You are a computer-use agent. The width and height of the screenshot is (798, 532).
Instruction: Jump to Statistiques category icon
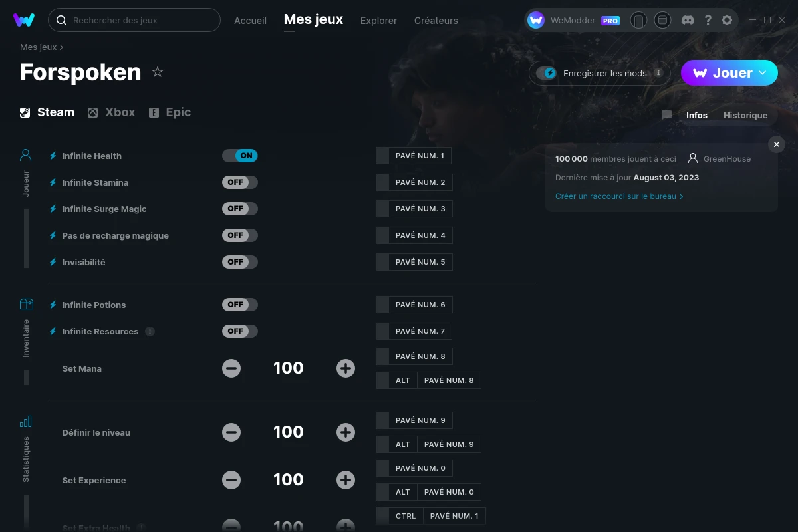26,422
